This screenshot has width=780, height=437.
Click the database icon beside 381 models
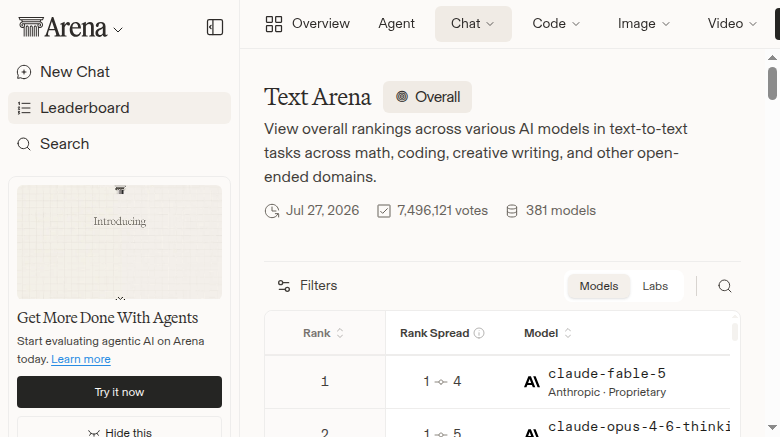pyautogui.click(x=512, y=211)
